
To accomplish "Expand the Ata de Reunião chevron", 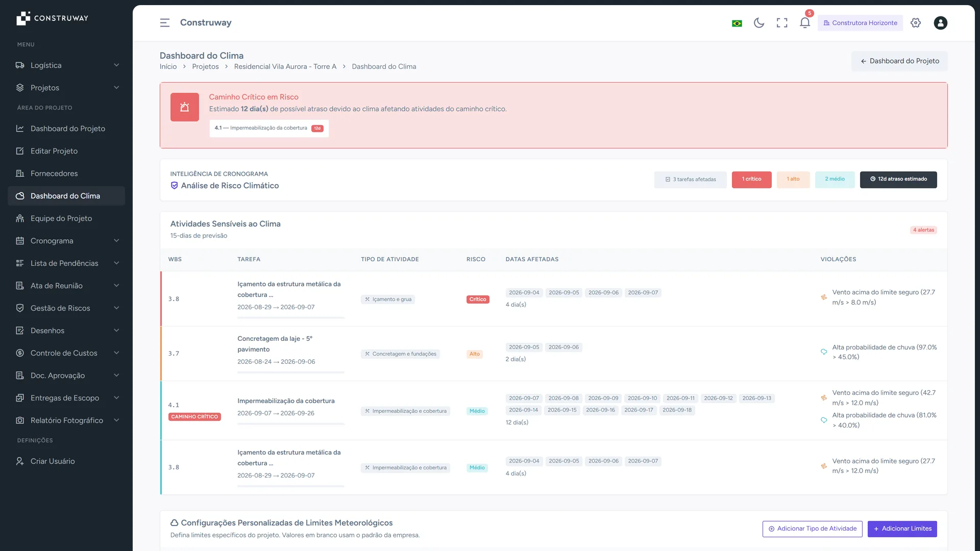I will pos(116,286).
